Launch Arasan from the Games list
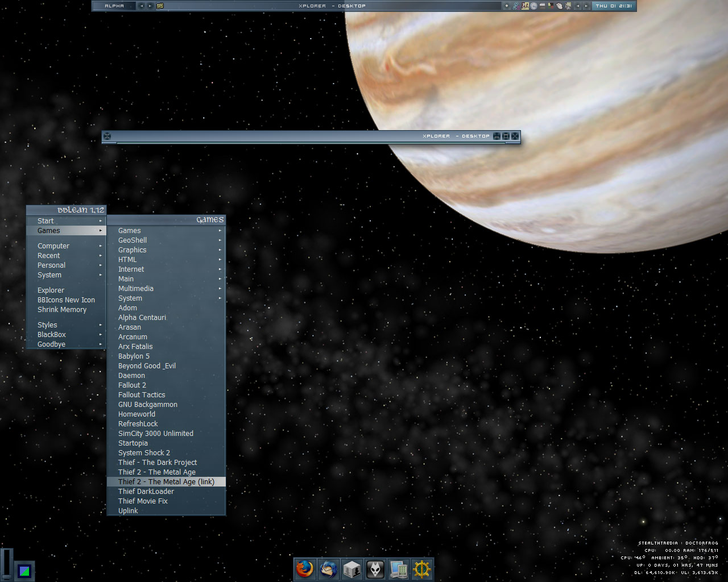 (x=167, y=327)
